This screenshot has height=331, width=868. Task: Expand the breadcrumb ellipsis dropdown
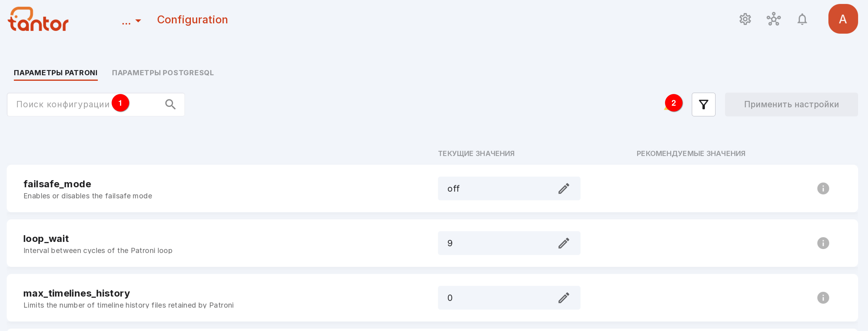(x=131, y=21)
